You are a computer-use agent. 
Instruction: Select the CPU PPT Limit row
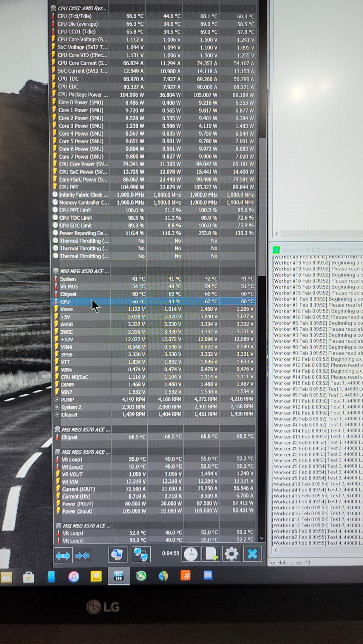(x=153, y=210)
